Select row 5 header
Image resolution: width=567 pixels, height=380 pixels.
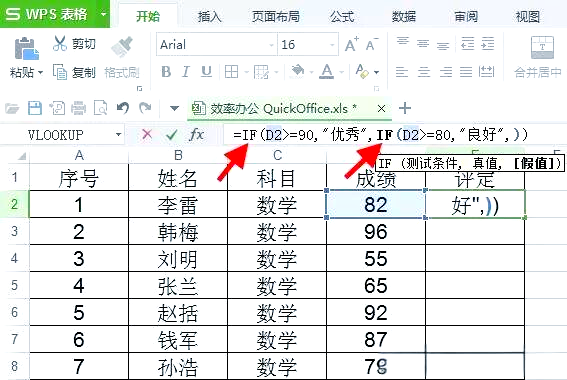click(14, 285)
